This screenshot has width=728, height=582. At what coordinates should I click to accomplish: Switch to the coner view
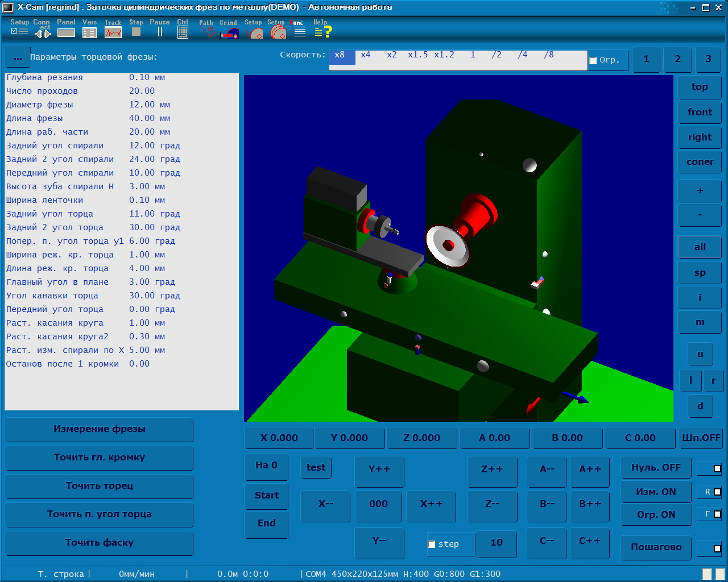[700, 162]
